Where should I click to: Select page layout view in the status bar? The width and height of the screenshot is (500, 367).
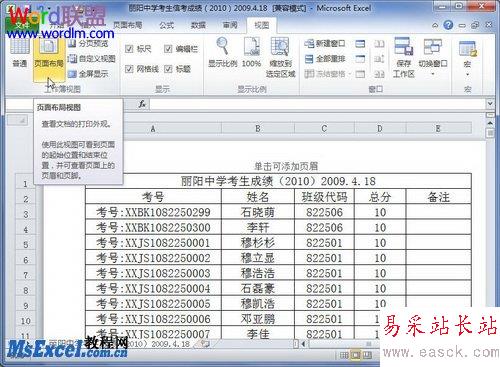click(356, 355)
